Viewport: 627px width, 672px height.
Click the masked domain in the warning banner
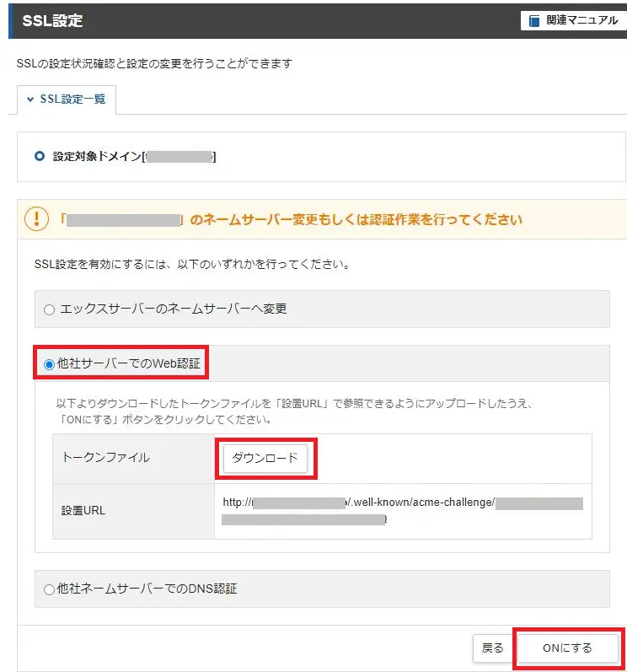125,220
